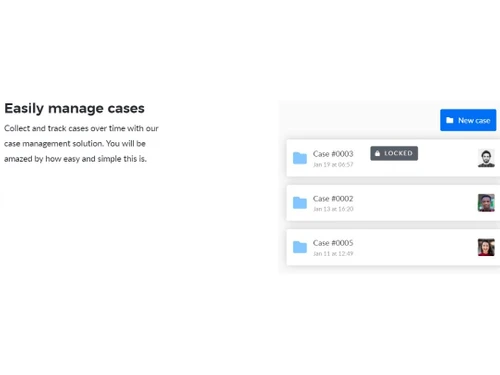This screenshot has height=375, width=500.
Task: Click the folder icon of Case #0003
Action: 300,158
